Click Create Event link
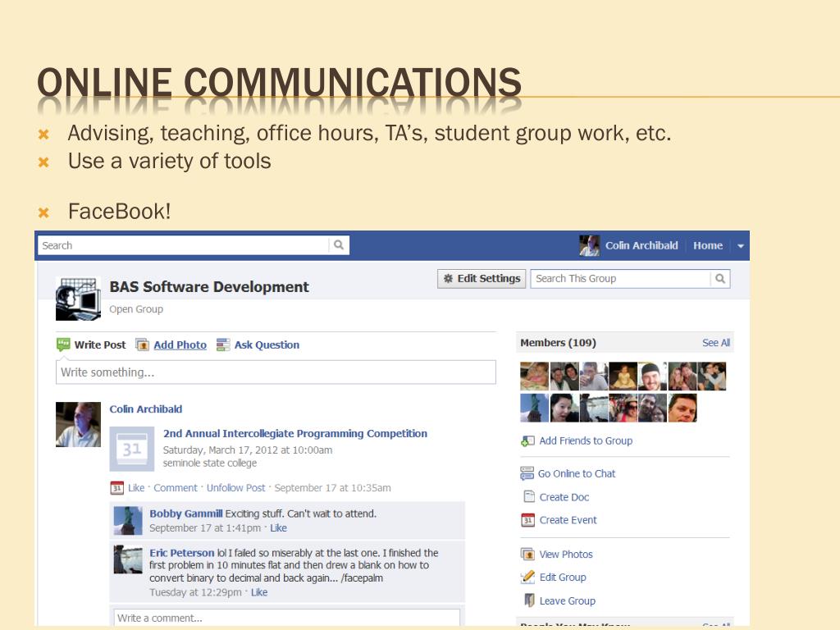Screen dimensions: 840x630 pos(568,520)
